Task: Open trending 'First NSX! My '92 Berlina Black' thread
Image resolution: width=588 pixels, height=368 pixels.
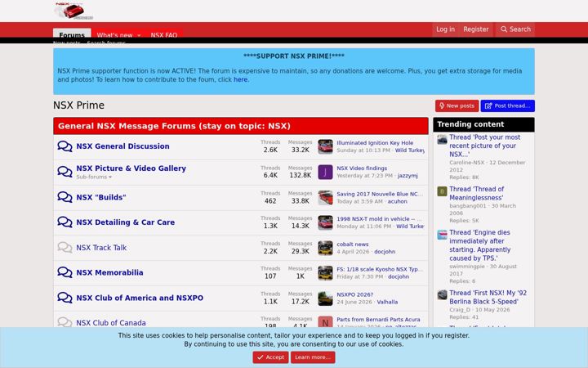Action: coord(488,297)
